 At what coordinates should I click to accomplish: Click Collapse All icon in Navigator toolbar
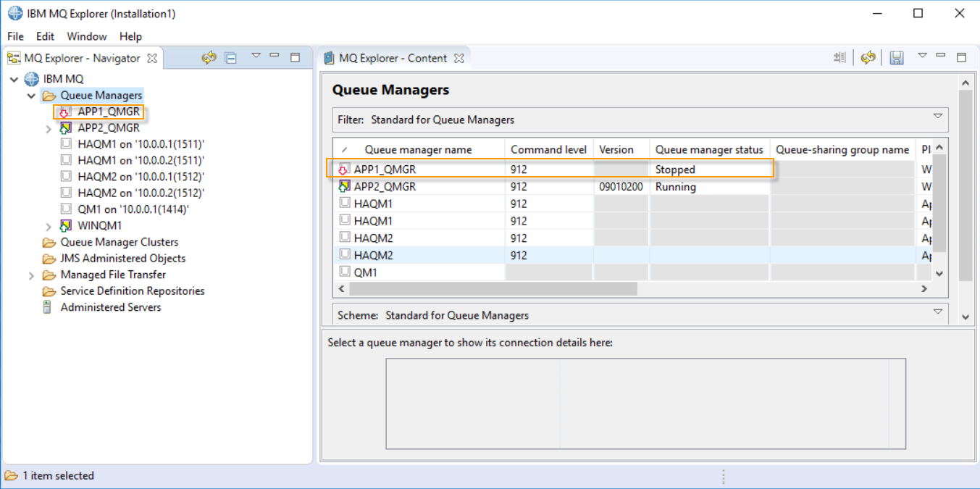(231, 59)
